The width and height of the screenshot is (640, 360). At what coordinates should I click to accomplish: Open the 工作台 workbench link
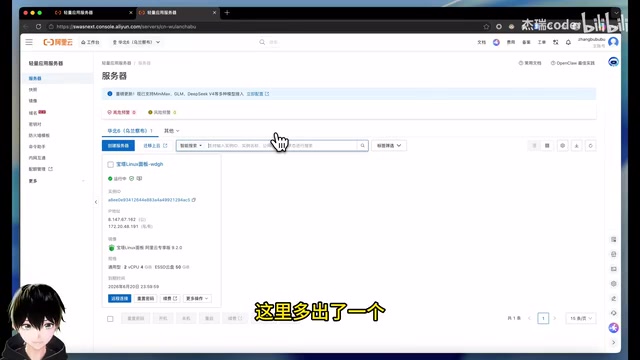90,42
